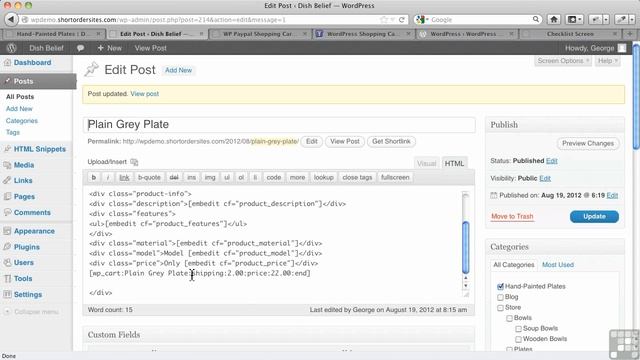Switch to the Visual editor tab

427,163
